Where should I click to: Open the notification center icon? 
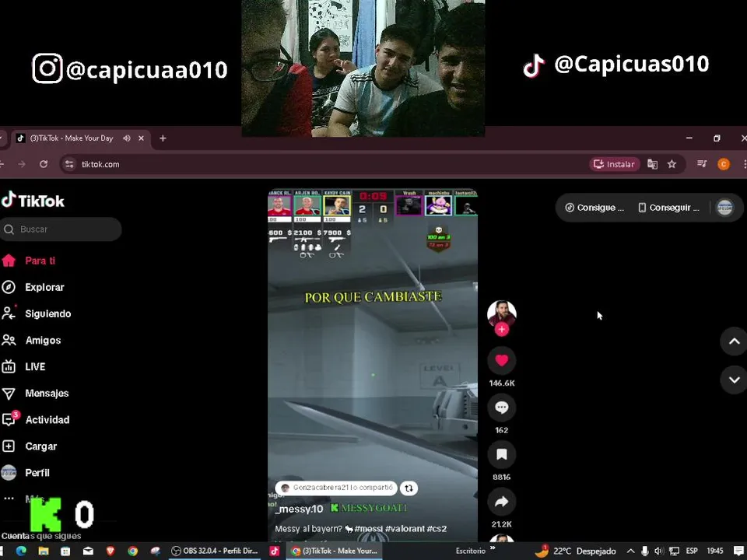tap(739, 551)
